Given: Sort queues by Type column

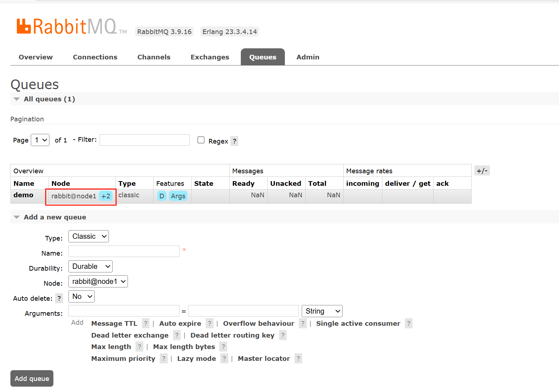Looking at the screenshot, I should click(x=127, y=183).
